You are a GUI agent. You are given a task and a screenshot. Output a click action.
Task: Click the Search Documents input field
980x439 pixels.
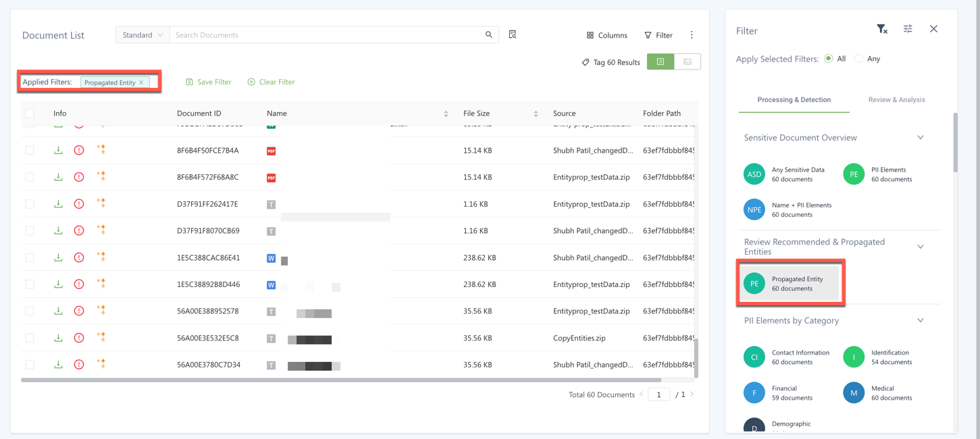coord(324,35)
